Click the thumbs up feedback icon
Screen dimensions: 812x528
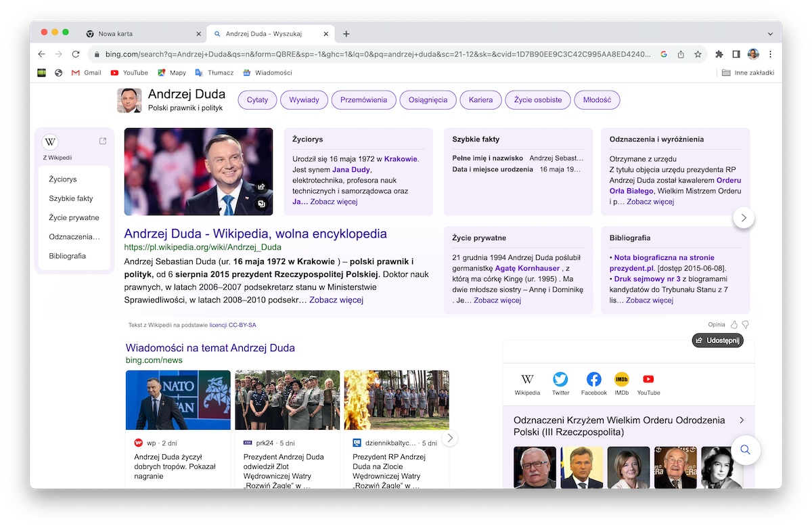click(x=734, y=325)
